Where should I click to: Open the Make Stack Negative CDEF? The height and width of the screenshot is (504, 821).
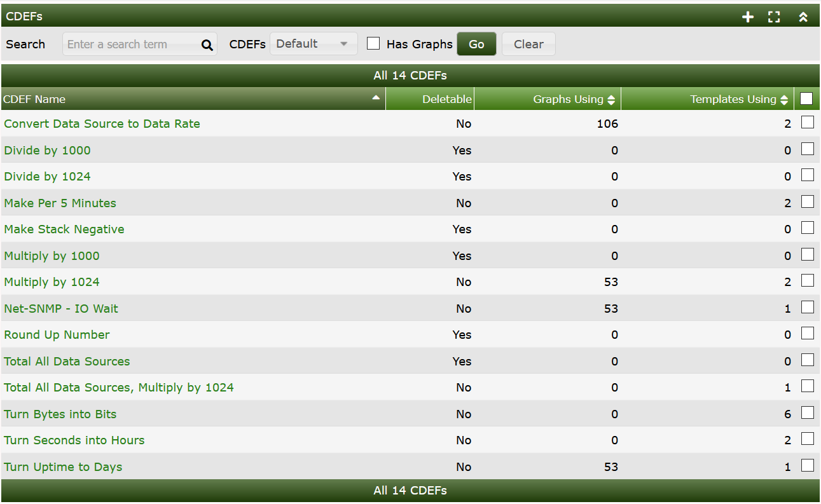pyautogui.click(x=64, y=229)
